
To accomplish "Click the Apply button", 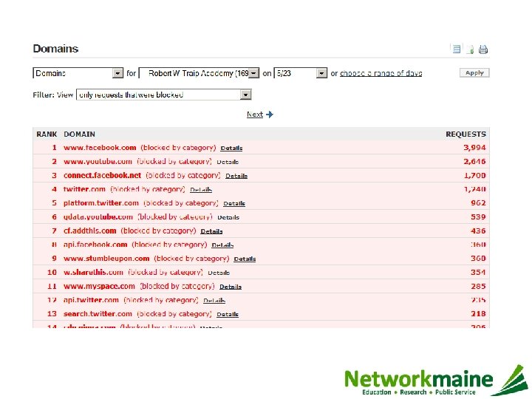I will 474,73.
